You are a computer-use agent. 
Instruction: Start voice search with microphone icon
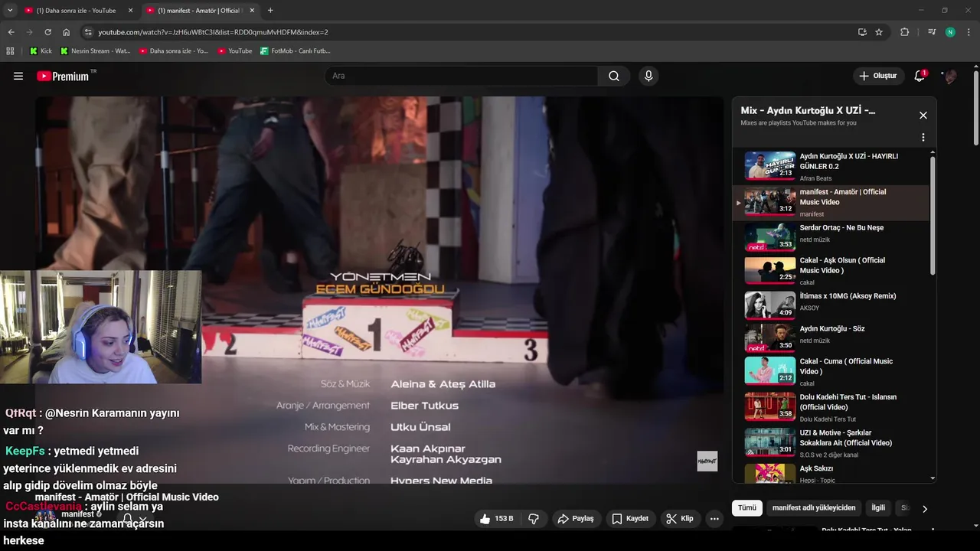(648, 76)
